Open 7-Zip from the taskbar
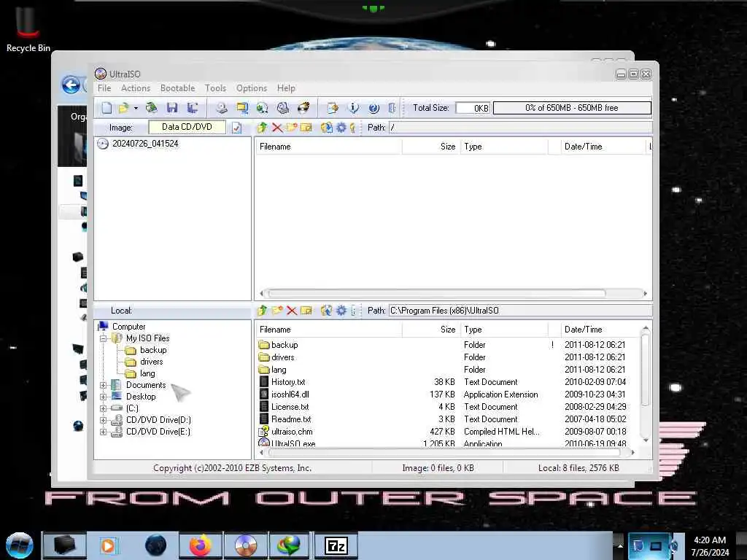The height and width of the screenshot is (560, 747). (x=336, y=545)
